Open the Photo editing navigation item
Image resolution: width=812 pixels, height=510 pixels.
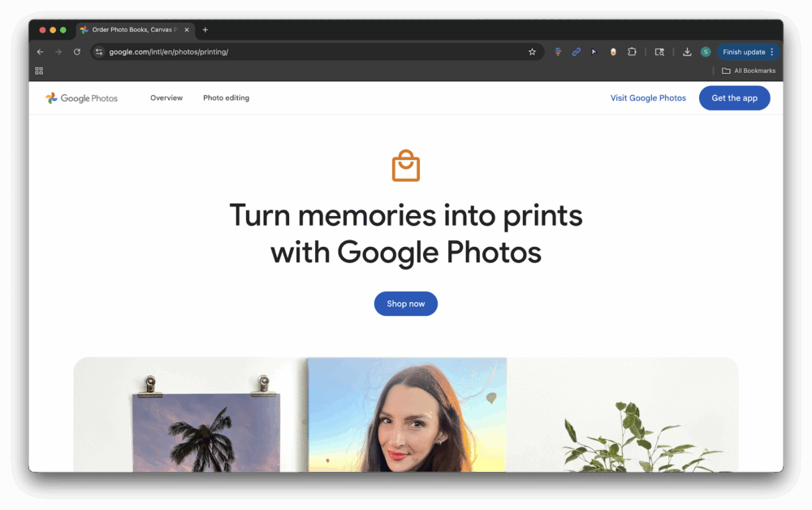(226, 97)
